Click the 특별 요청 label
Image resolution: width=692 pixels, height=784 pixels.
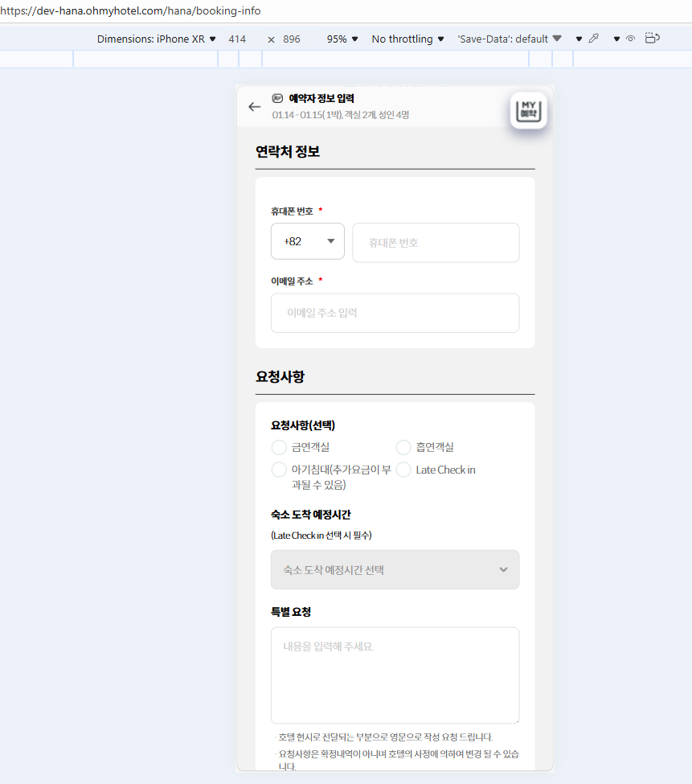pyautogui.click(x=291, y=612)
